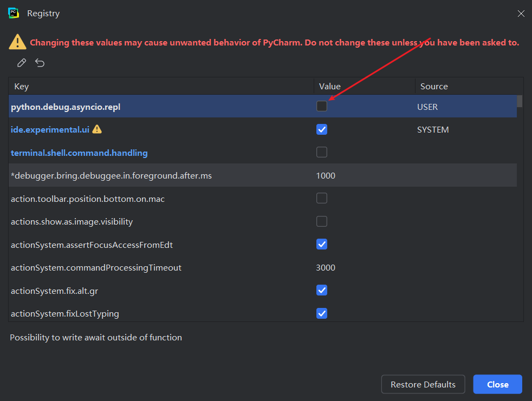Click warning icon next to ide.experimental.ui
Screen dimensions: 532x401
(x=97, y=129)
